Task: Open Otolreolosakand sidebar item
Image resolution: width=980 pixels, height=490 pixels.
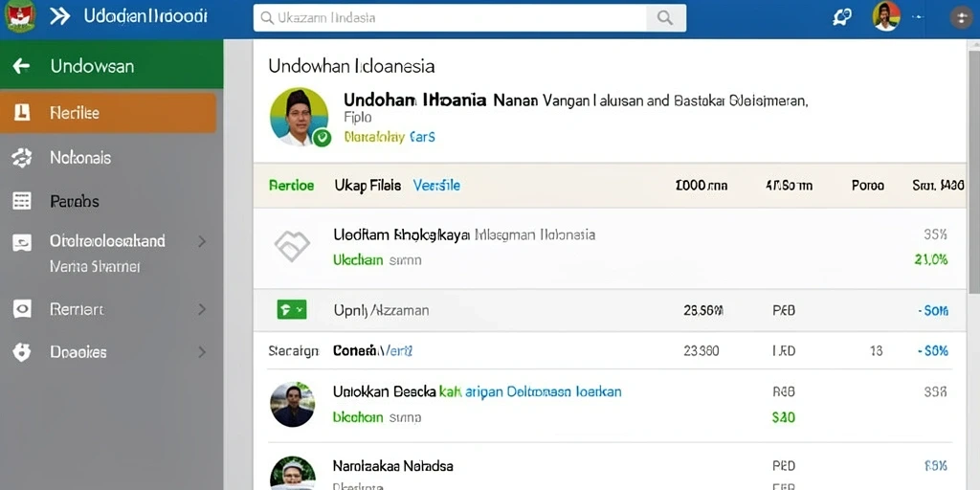Action: pos(107,240)
